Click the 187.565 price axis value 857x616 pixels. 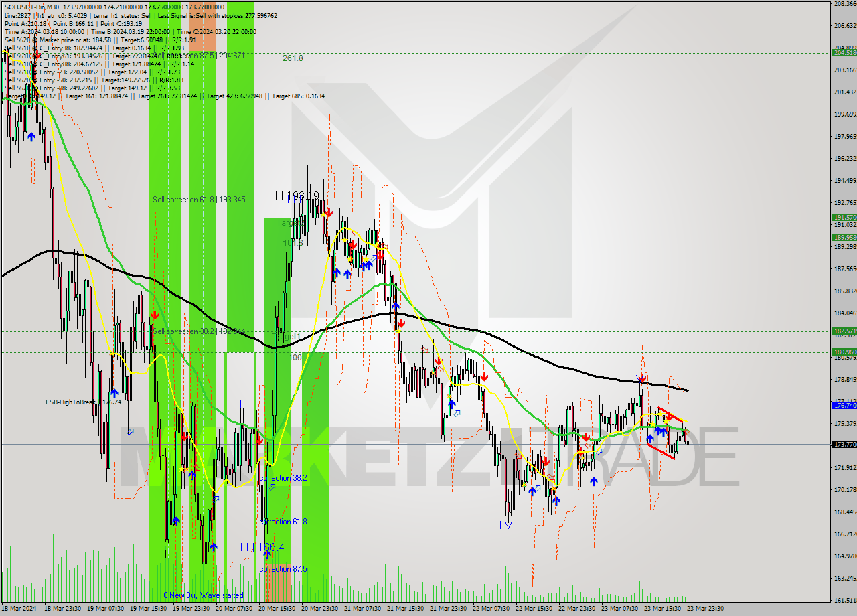coord(844,269)
